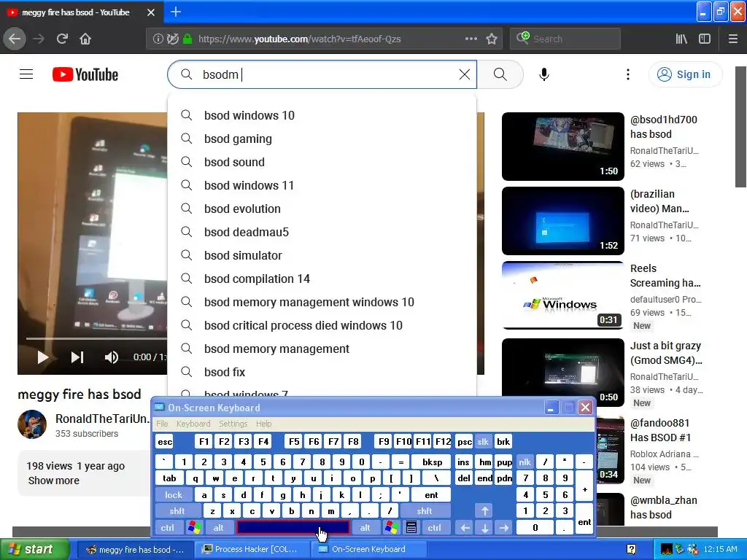Toggle slk scroll lock key

[483, 441]
